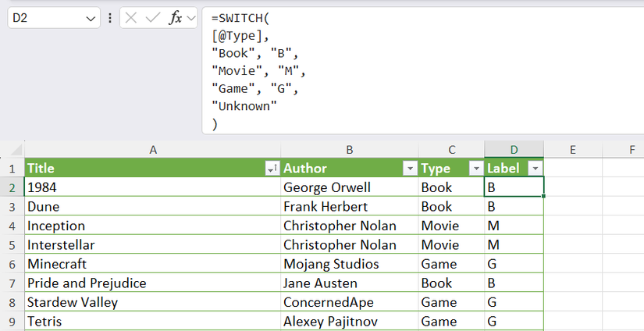
Task: Select cell containing Minecraft
Action: point(153,264)
